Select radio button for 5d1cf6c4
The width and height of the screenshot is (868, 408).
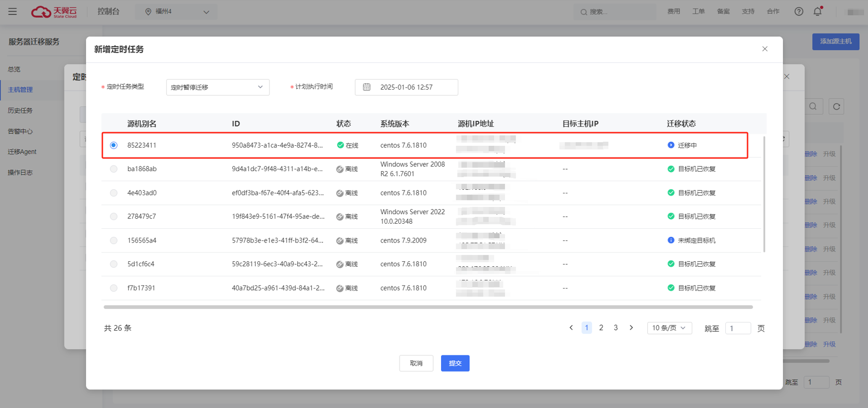pyautogui.click(x=113, y=264)
